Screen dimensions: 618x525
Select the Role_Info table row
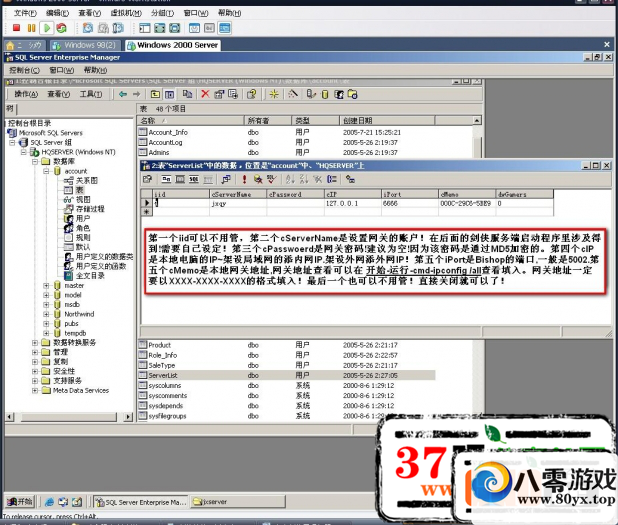click(287, 355)
